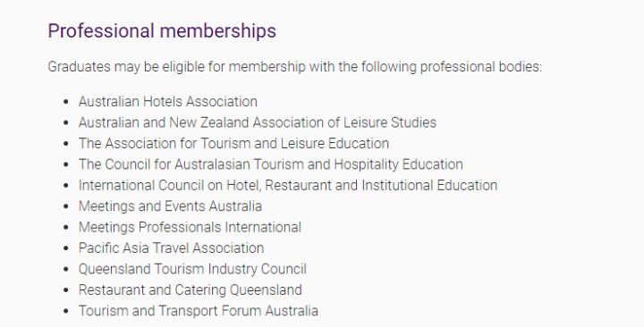
Task: Click the introductory sentence about graduates' eligibility
Action: 295,66
